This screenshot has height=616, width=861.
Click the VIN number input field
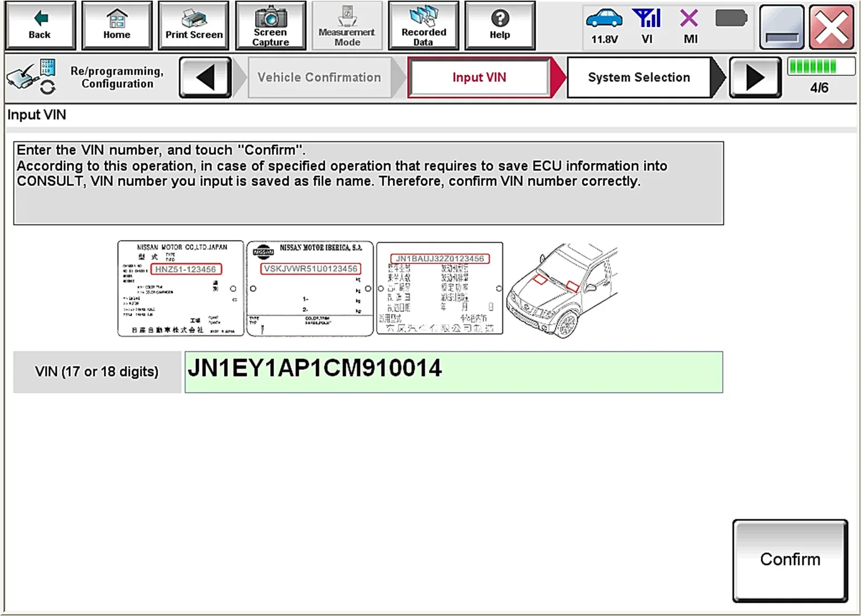pyautogui.click(x=454, y=372)
